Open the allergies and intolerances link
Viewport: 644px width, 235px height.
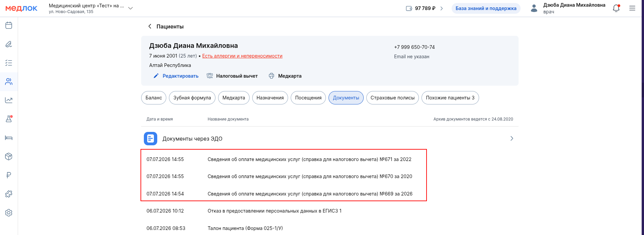click(x=242, y=56)
